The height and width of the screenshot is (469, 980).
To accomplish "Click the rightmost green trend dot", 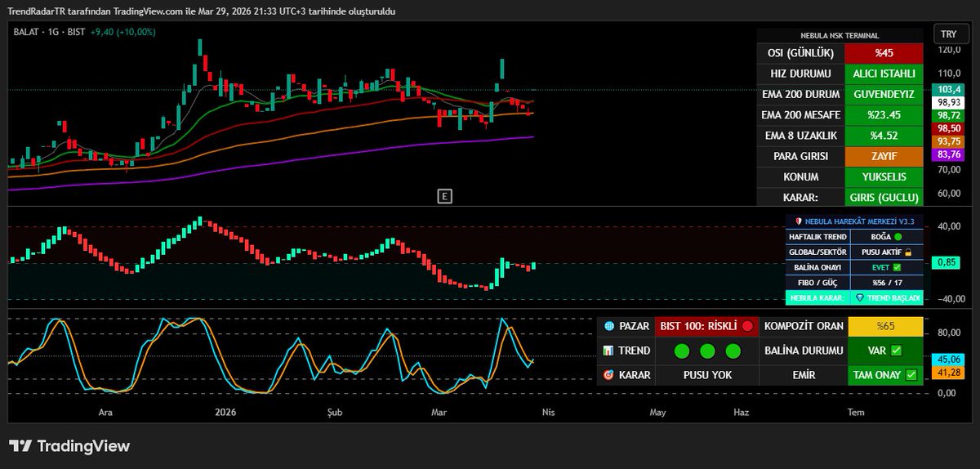I will (733, 351).
